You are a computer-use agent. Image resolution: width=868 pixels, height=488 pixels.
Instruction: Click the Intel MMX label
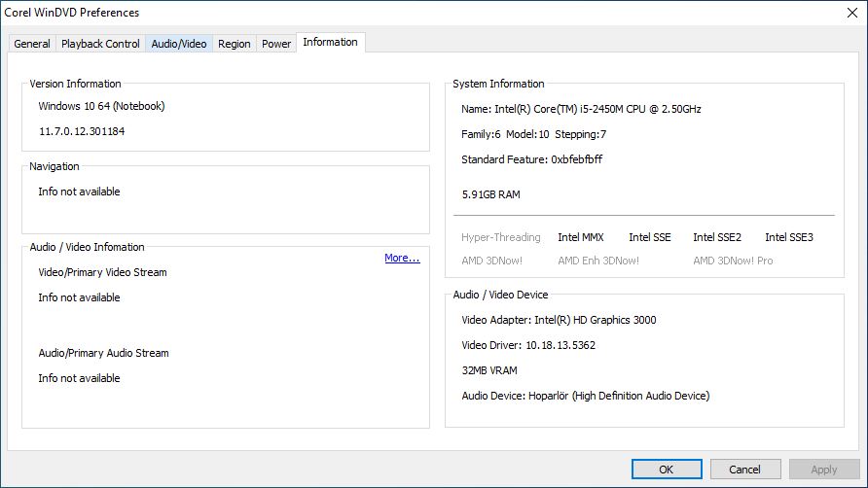pyautogui.click(x=581, y=237)
